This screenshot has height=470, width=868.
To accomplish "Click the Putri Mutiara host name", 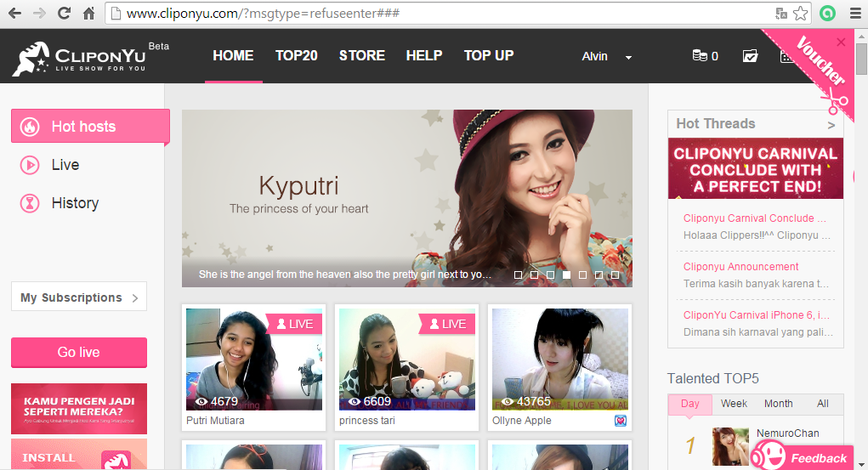I will (x=215, y=421).
